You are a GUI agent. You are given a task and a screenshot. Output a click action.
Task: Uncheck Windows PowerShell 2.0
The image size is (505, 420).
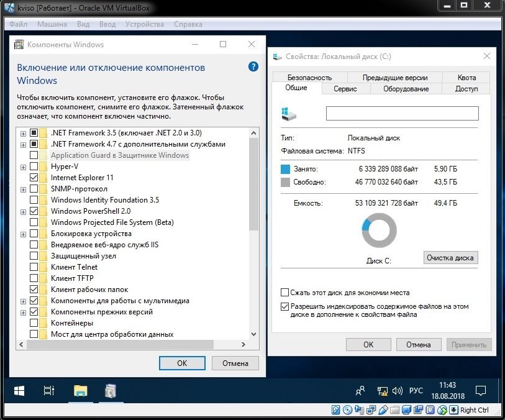[x=34, y=211]
